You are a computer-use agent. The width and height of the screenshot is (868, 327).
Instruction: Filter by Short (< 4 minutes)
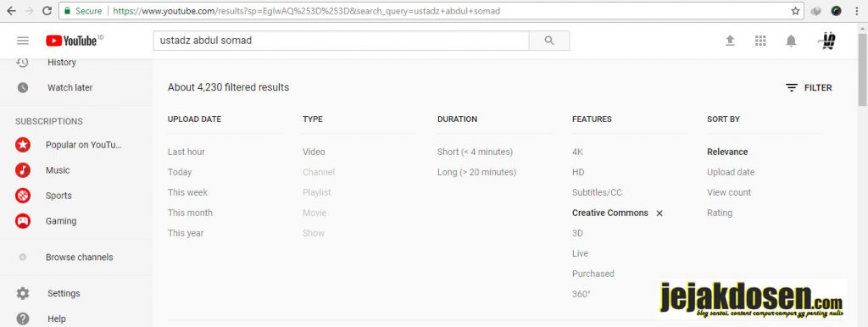click(475, 152)
